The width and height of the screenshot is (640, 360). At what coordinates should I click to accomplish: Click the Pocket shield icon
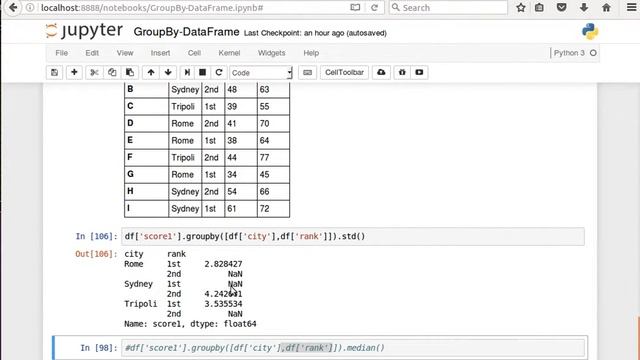(x=562, y=7)
